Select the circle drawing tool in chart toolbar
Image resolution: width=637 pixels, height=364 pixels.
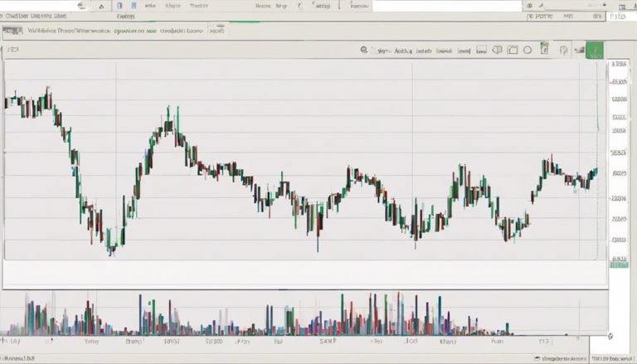(x=527, y=51)
